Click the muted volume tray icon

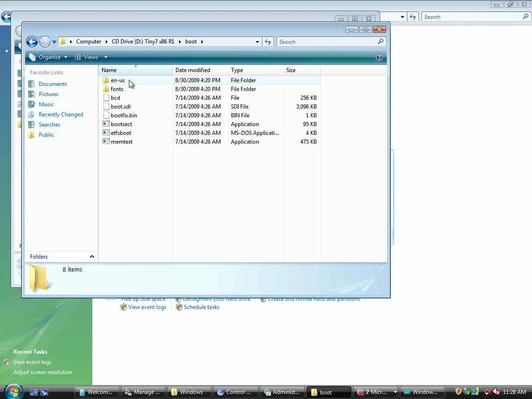point(497,392)
